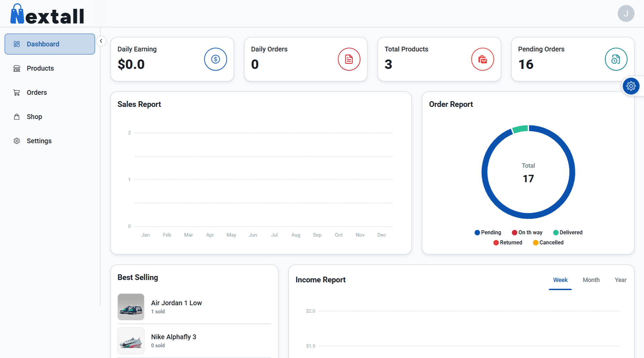
Task: Click the Orders cart icon in sidebar
Action: 16,93
